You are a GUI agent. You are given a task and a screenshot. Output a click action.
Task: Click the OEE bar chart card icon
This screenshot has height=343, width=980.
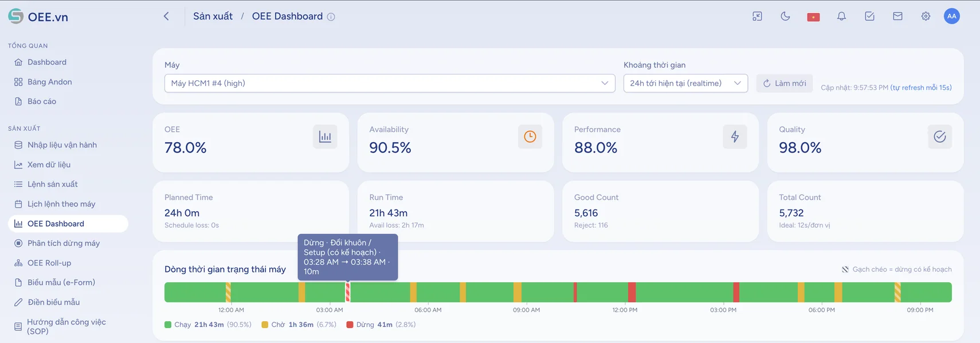(x=325, y=137)
